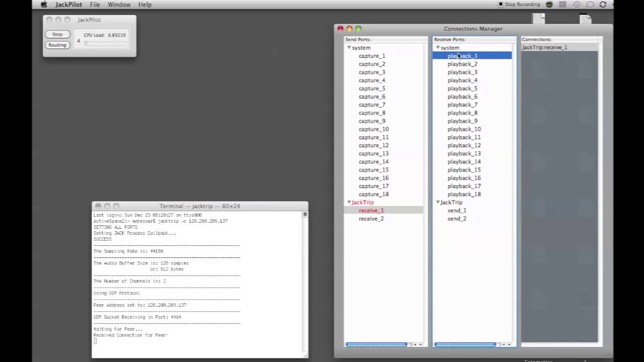Collapse the JackTrip group under Receive Ports

click(x=438, y=203)
